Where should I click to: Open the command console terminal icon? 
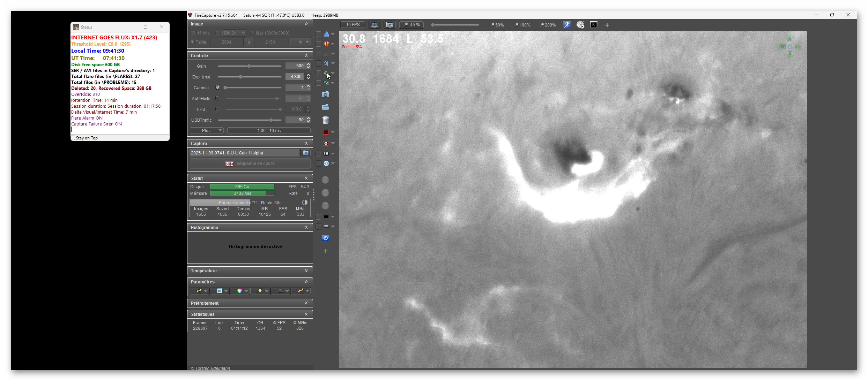[x=593, y=25]
